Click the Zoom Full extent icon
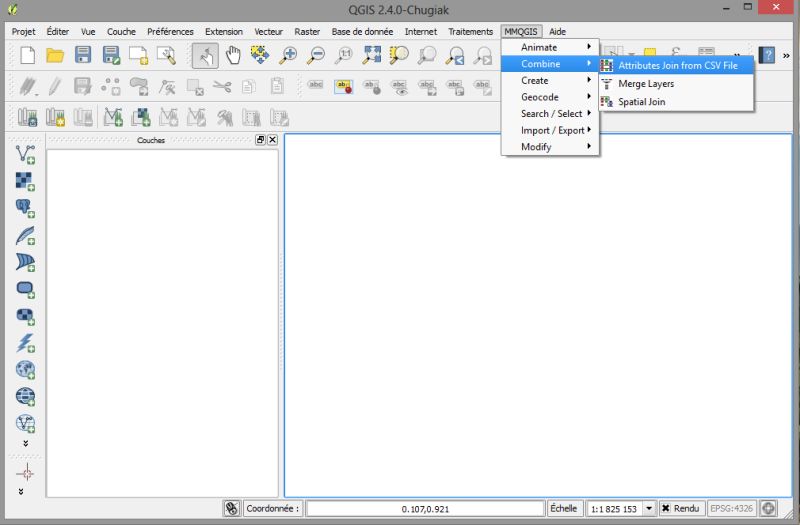Viewport: 800px width, 525px height. 371,55
